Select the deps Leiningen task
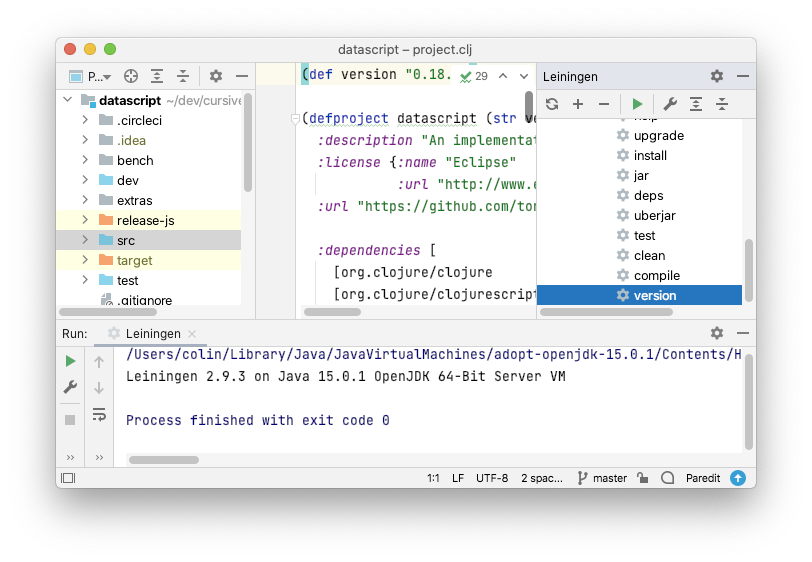 coord(640,195)
